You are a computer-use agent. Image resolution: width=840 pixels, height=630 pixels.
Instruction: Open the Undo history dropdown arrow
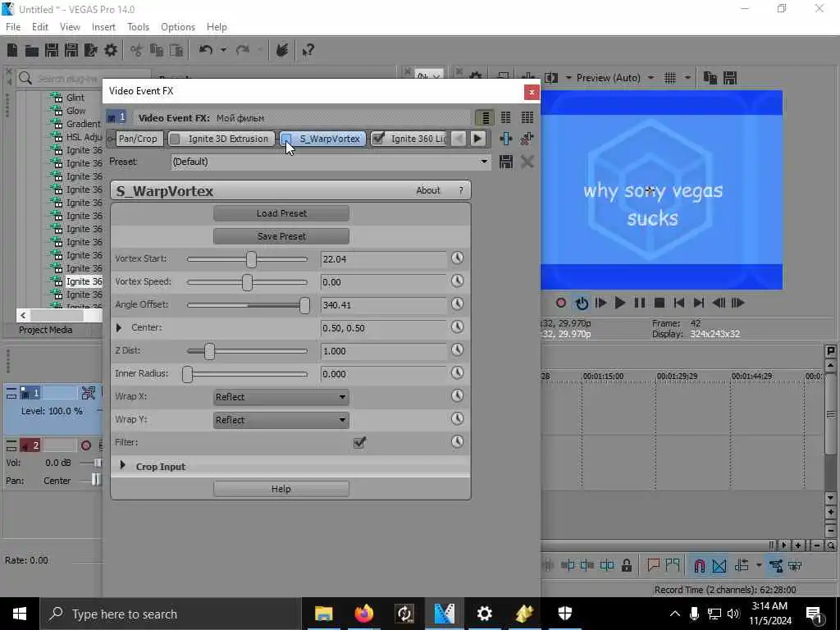pyautogui.click(x=223, y=50)
